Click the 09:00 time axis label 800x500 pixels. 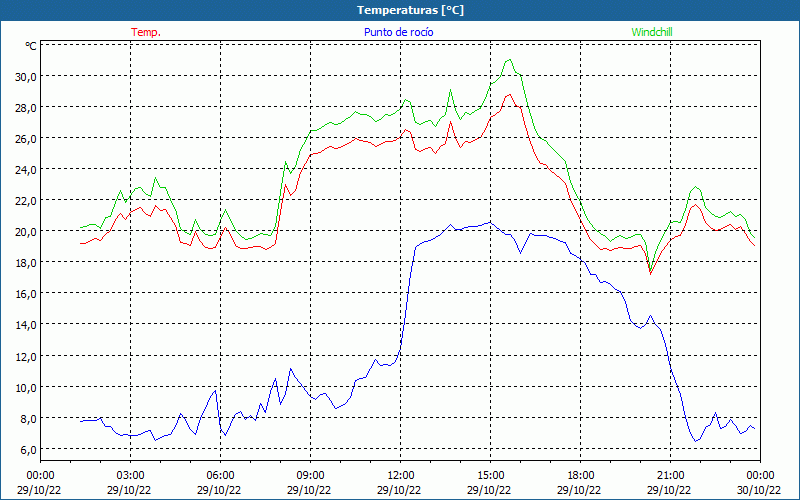tap(310, 476)
